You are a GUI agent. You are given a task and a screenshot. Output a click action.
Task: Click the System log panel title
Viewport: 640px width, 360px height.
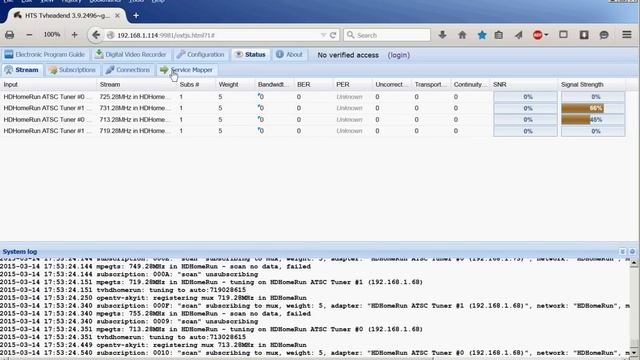click(x=20, y=251)
